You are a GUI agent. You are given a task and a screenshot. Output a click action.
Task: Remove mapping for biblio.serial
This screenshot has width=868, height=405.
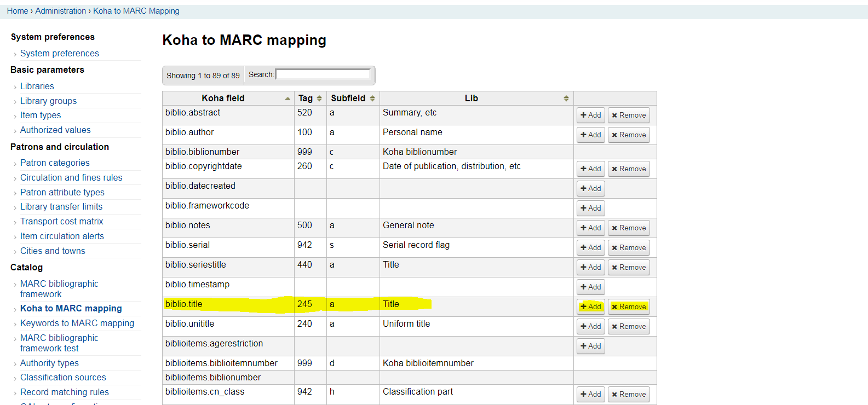(x=629, y=247)
